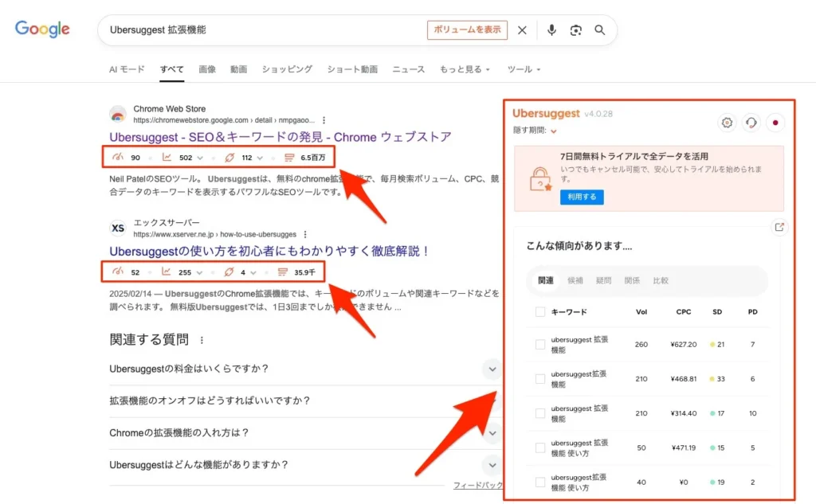
Task: Switch to the 画像 search tab
Action: pos(207,69)
